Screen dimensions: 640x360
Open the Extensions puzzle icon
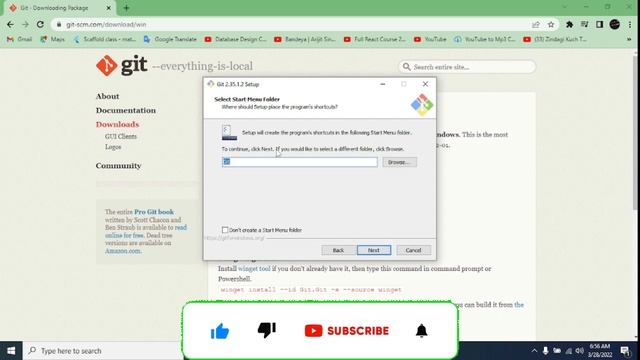point(569,24)
